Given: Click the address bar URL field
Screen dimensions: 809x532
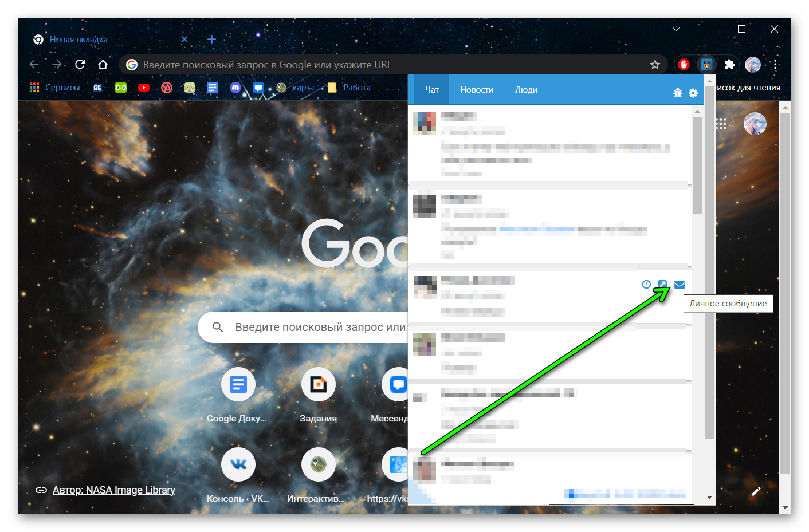Looking at the screenshot, I should pyautogui.click(x=390, y=65).
